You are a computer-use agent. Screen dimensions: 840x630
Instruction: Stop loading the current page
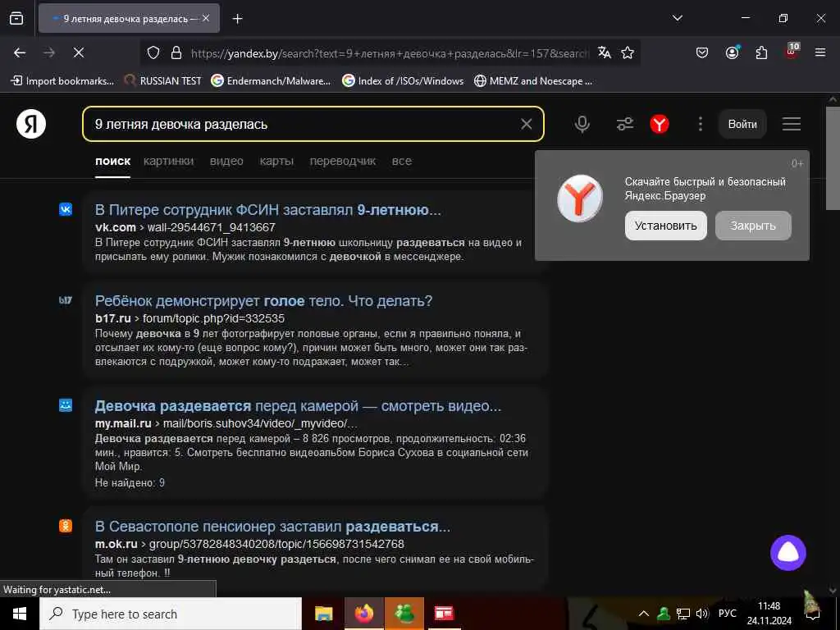click(x=78, y=52)
